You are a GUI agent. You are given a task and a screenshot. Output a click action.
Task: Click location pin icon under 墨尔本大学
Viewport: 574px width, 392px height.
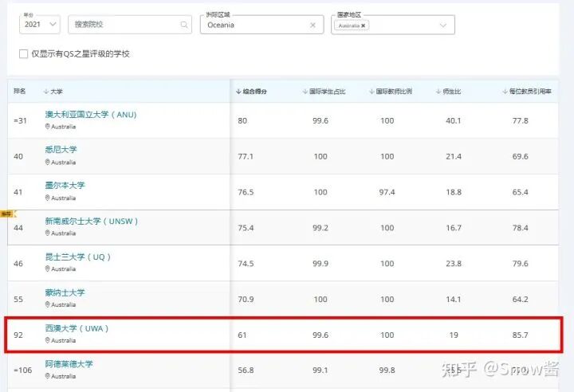click(x=47, y=198)
